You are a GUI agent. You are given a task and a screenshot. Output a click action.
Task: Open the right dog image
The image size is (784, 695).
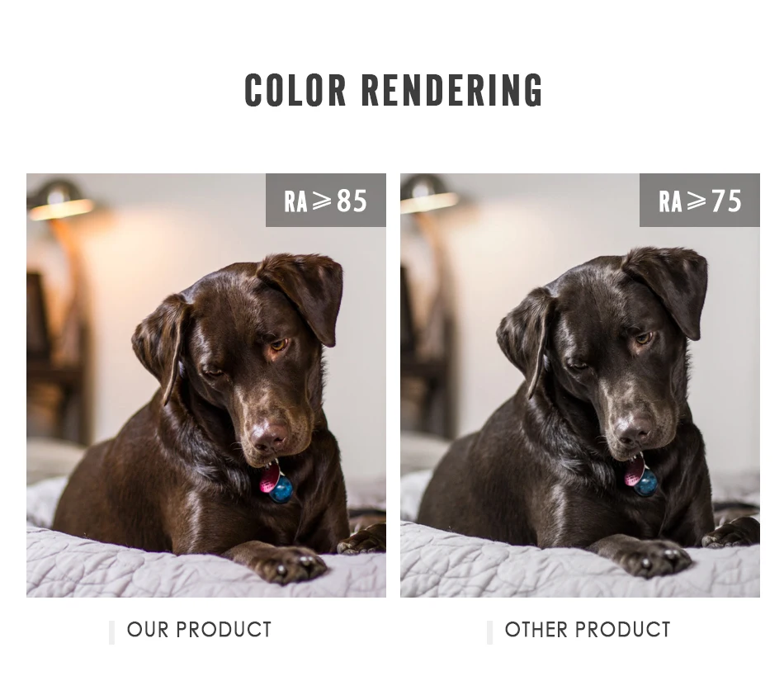point(580,385)
